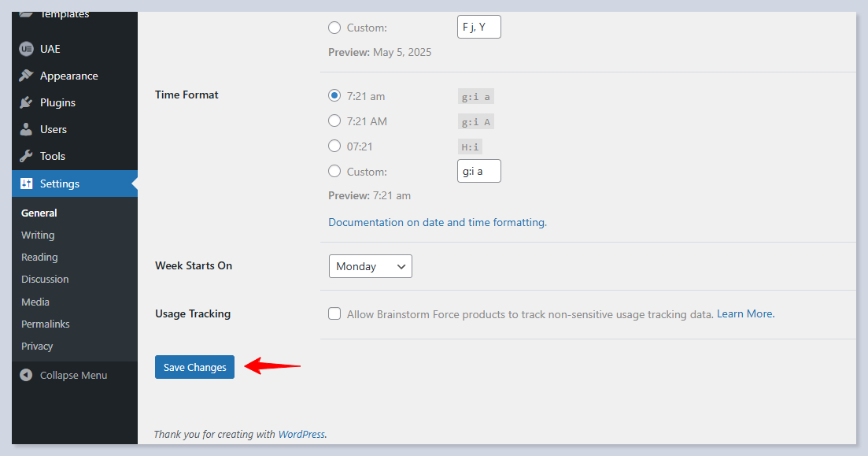868x456 pixels.
Task: Select the 07:21 24-hour time format
Action: (334, 146)
